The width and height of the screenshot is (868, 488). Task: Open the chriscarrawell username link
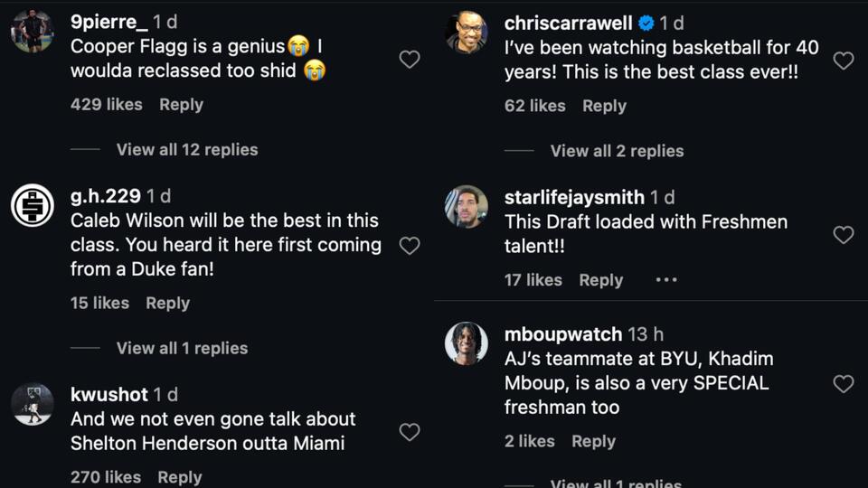568,23
